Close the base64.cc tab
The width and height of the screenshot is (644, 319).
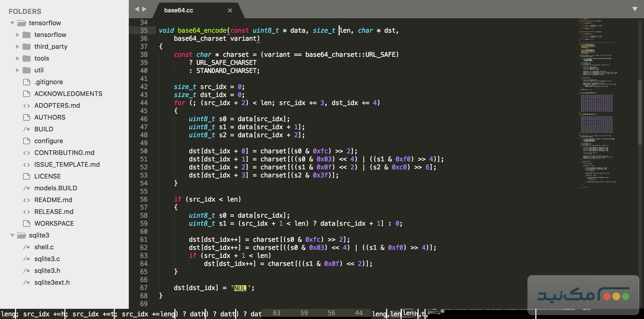230,10
